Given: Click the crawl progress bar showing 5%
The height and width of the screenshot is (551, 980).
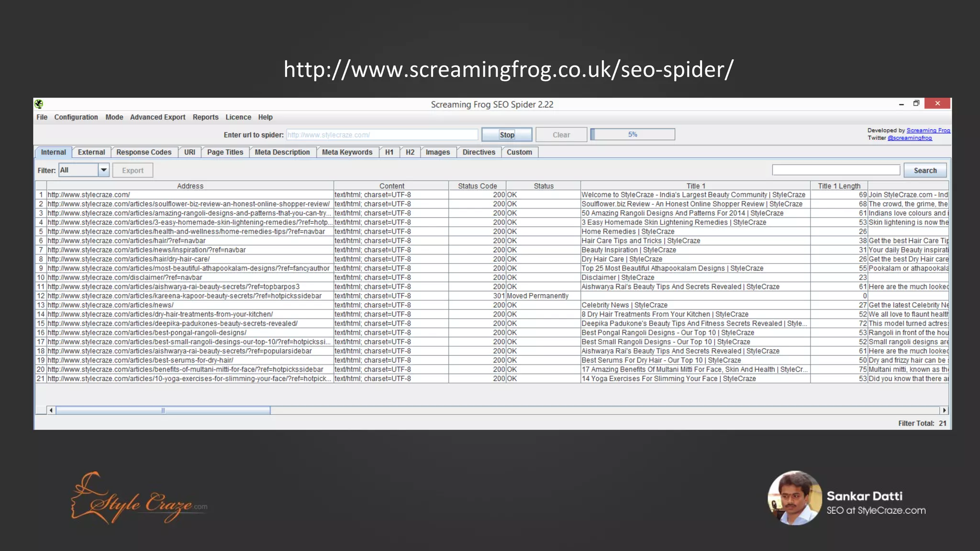Looking at the screenshot, I should point(633,134).
